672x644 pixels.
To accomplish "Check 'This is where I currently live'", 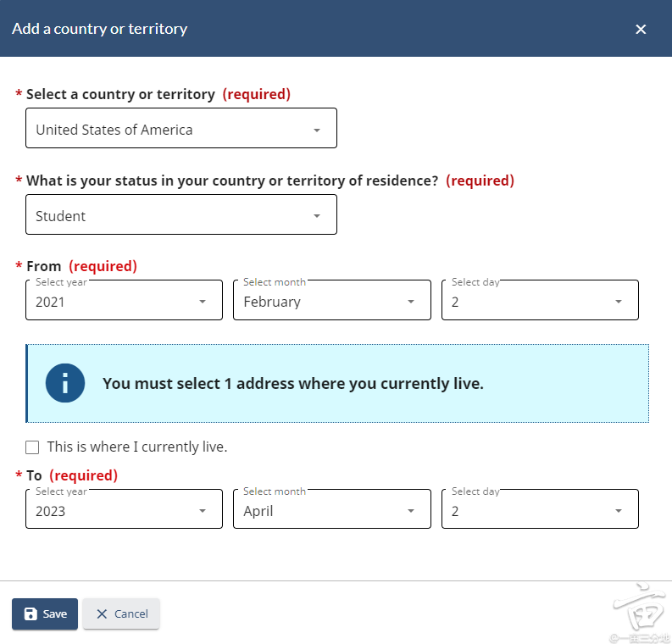I will (32, 447).
